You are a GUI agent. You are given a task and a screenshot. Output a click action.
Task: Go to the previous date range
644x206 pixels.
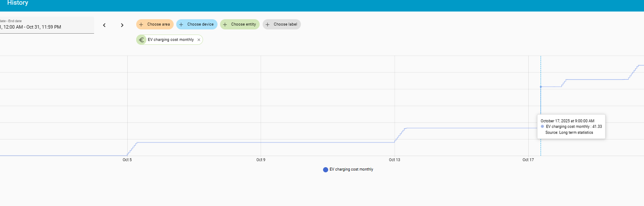point(104,25)
